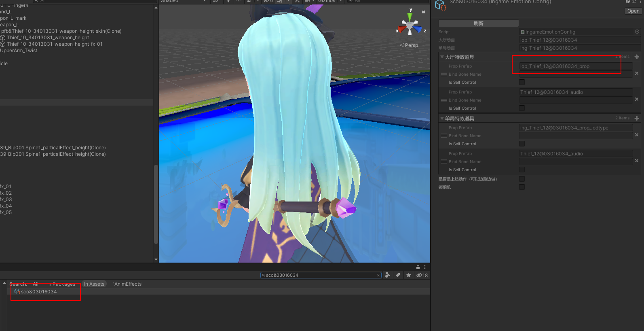Toggle scene grid icon

tap(280, 1)
